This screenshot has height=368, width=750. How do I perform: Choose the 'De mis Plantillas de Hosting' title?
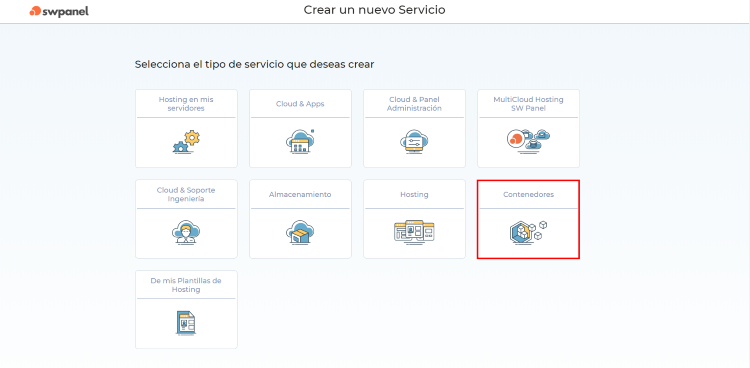(186, 285)
